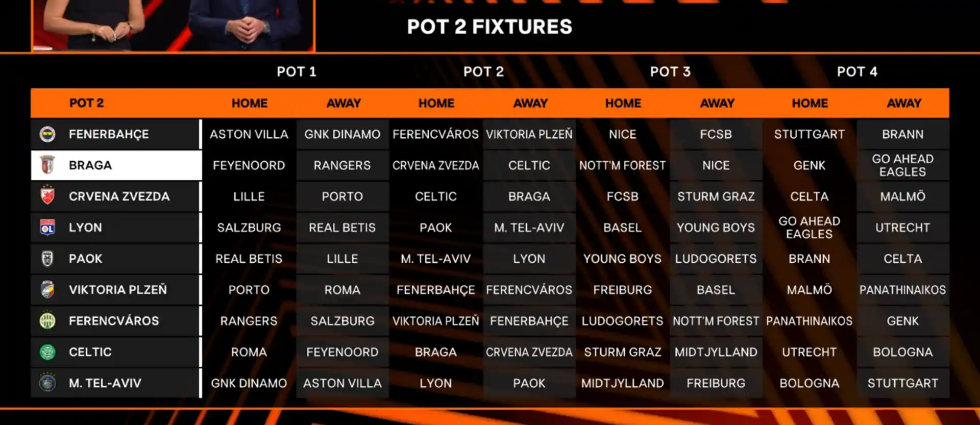Click the Pot 2 Fixtures title
The width and height of the screenshot is (980, 425).
point(489,27)
